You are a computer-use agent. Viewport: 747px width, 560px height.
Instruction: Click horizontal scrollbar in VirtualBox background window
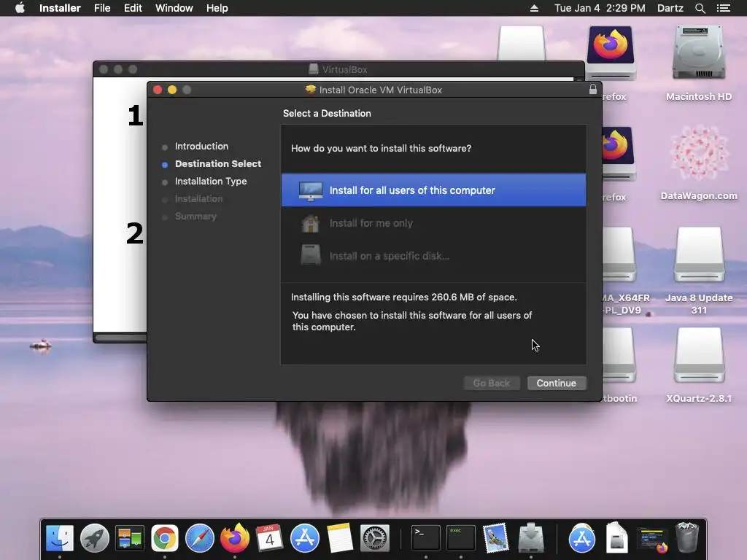coord(120,338)
